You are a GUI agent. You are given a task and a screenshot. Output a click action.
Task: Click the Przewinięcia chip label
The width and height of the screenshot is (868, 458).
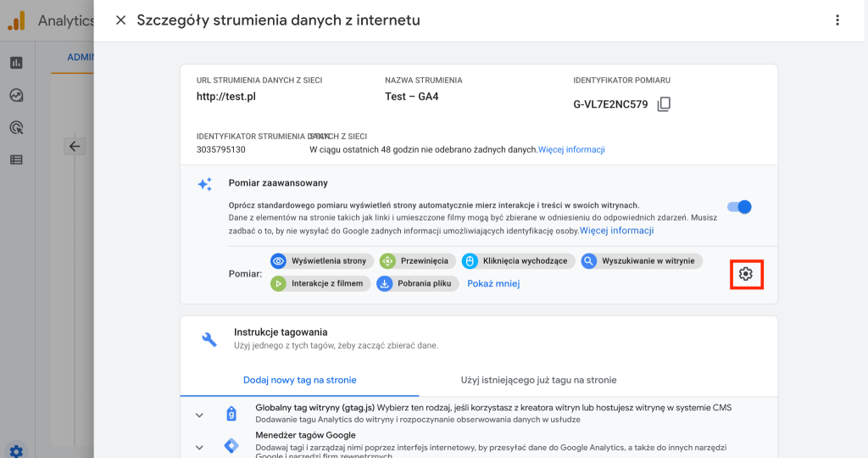click(x=425, y=261)
